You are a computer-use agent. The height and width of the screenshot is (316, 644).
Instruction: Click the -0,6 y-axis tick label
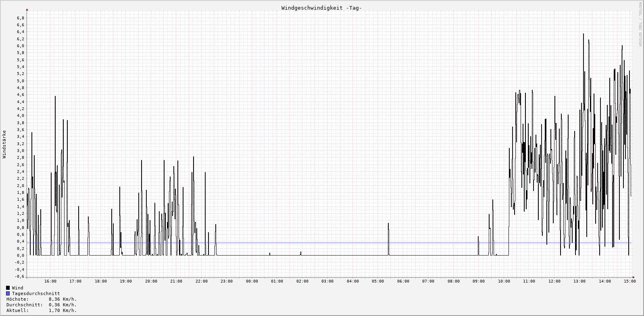pos(20,276)
